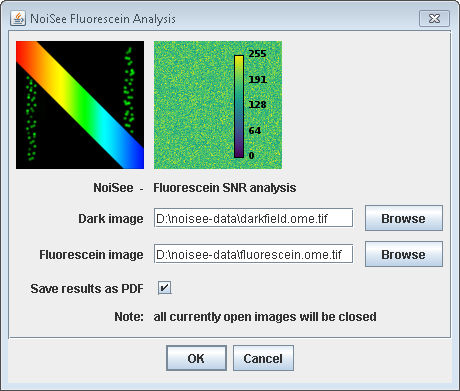The height and width of the screenshot is (391, 460).
Task: Click the 'Dark image' label
Action: click(x=111, y=219)
